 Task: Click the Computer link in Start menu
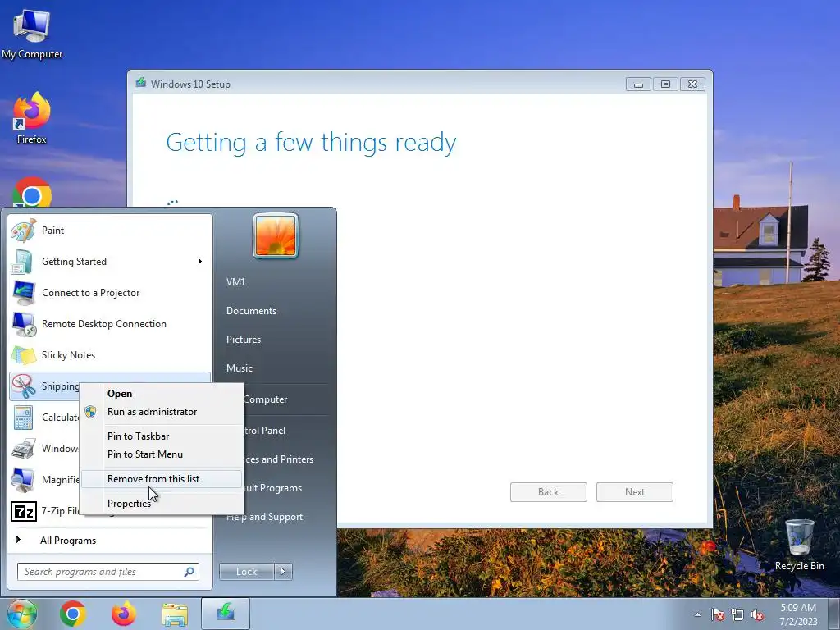coord(266,399)
